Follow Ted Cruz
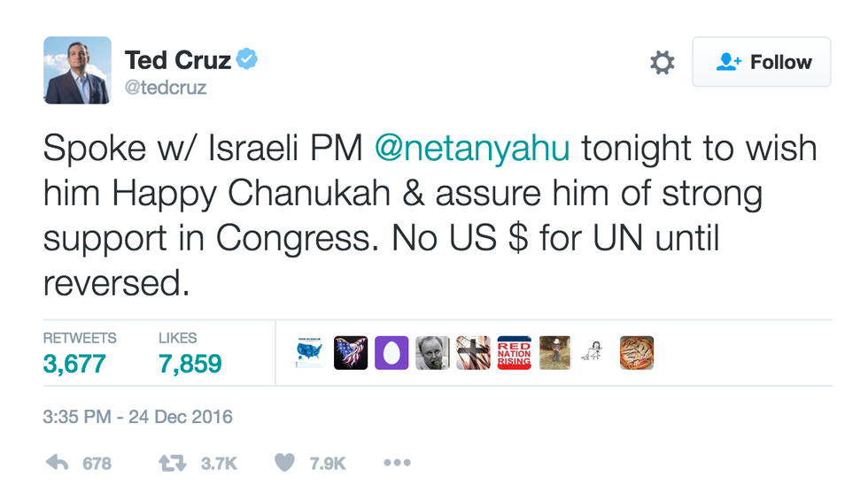 click(762, 62)
